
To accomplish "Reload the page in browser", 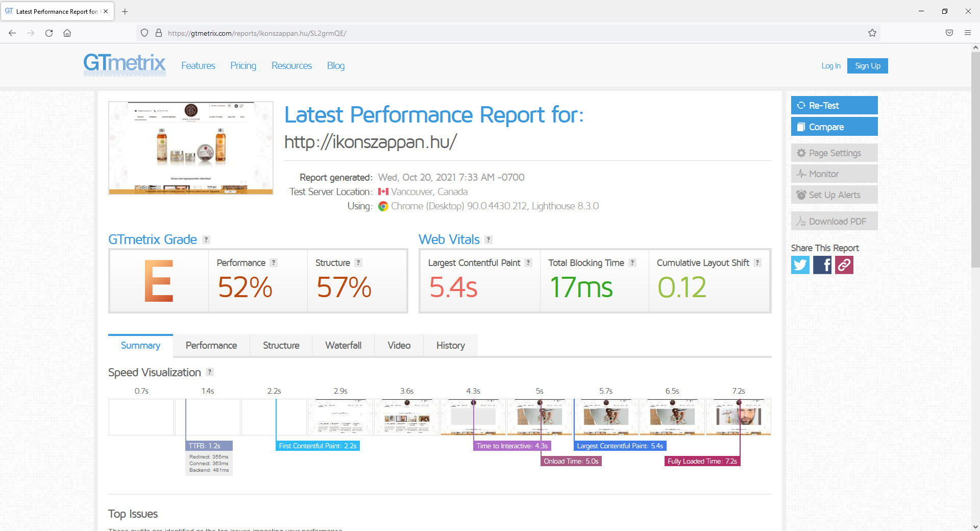I will [49, 33].
